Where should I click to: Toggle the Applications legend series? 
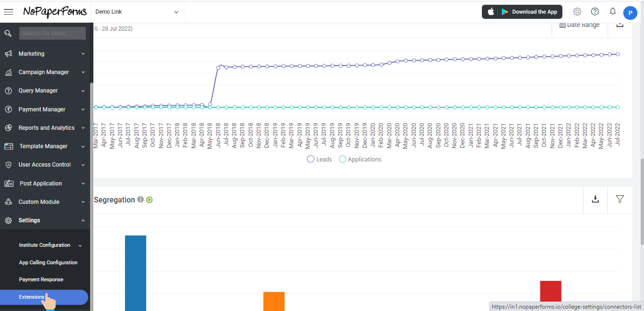(x=360, y=160)
